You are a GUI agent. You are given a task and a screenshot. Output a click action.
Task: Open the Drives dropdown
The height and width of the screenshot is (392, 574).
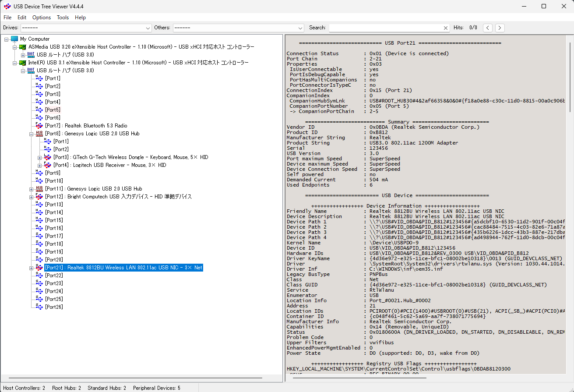[x=86, y=28]
